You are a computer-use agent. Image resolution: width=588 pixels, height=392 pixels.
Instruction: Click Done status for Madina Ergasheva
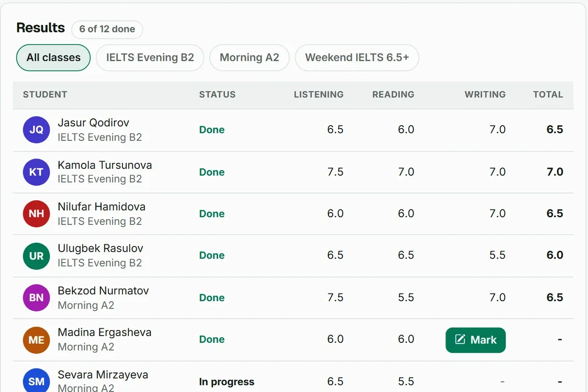tap(212, 340)
